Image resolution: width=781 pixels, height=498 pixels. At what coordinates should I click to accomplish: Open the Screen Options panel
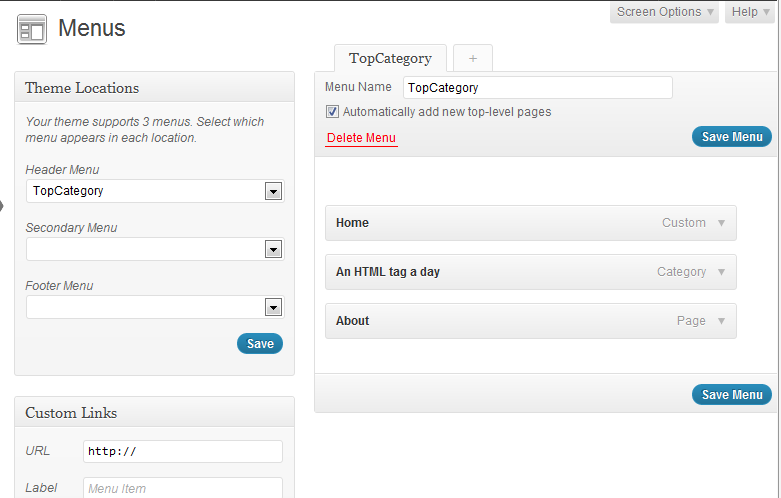coord(664,12)
